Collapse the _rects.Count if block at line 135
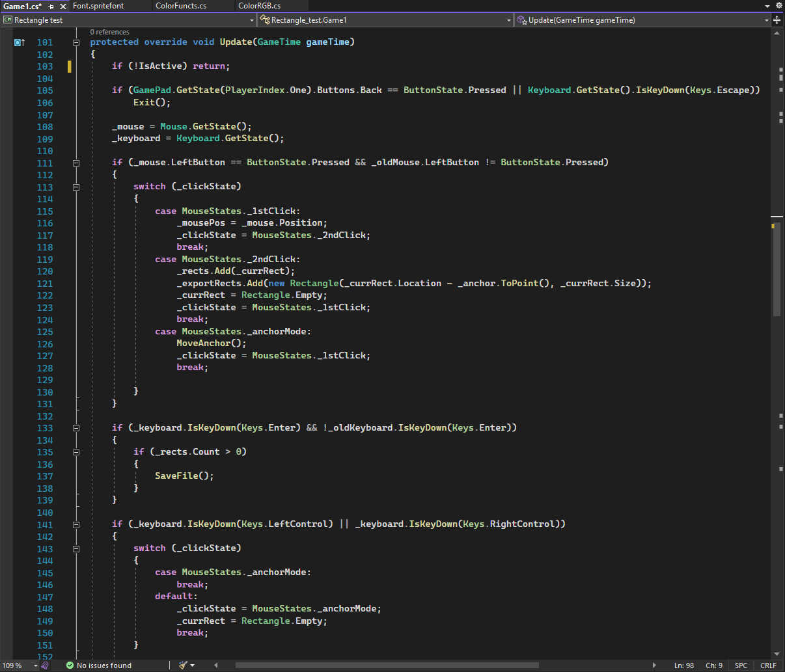Image resolution: width=785 pixels, height=672 pixels. pyautogui.click(x=76, y=452)
